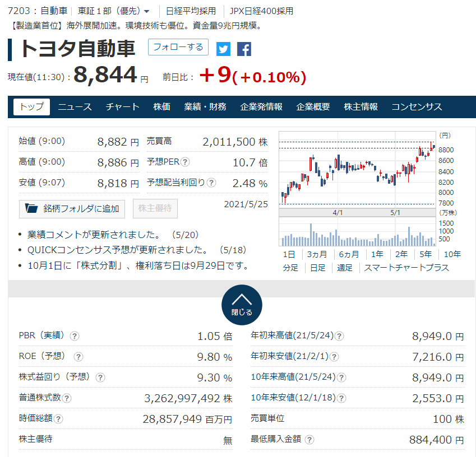
Task: Set chart range to 6カ月
Action: tap(349, 254)
